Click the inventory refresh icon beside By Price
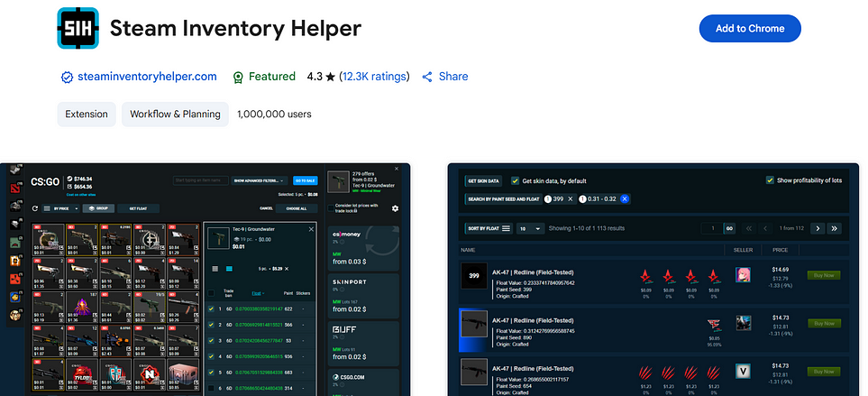The image size is (868, 396). point(35,208)
